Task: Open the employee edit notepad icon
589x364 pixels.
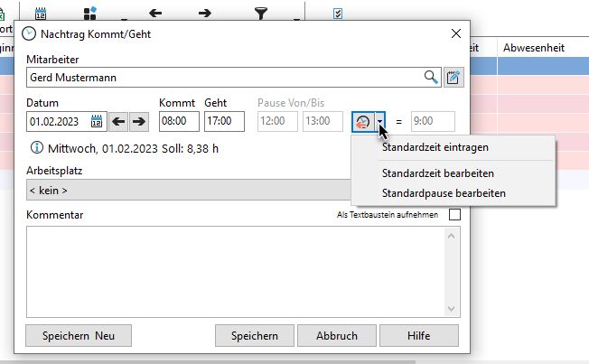Action: 453,77
